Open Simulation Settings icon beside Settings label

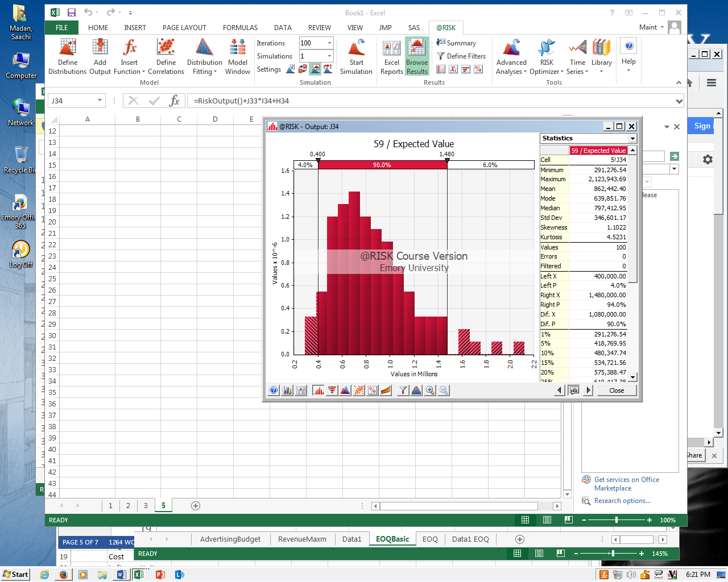pyautogui.click(x=290, y=69)
